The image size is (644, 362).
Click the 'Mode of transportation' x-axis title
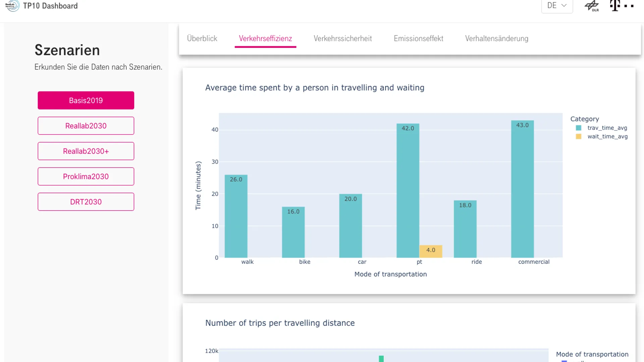tap(390, 274)
